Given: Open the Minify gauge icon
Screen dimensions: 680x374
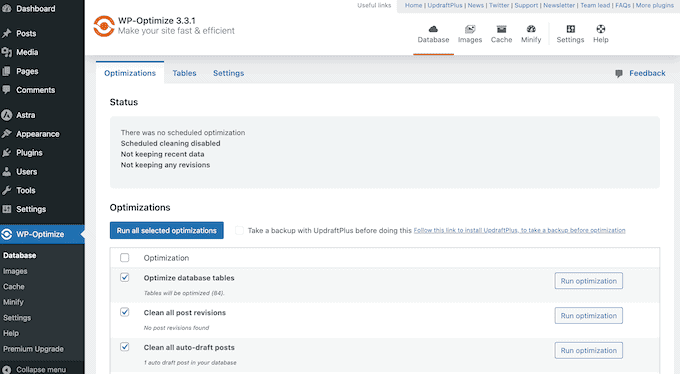Looking at the screenshot, I should tap(531, 29).
